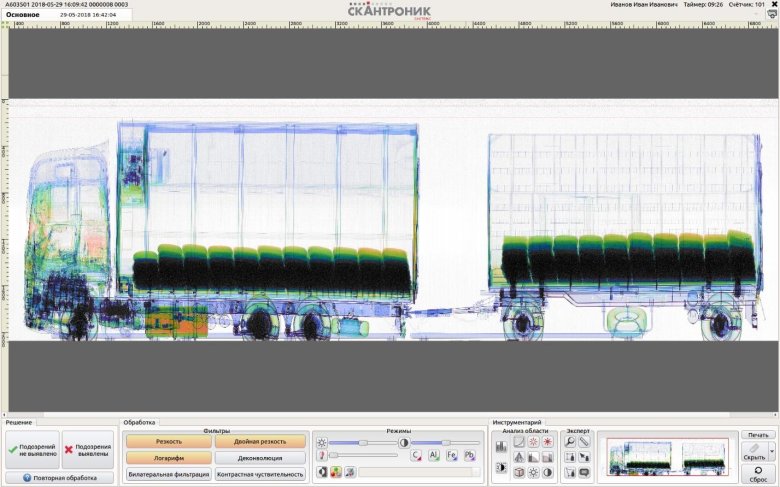
Task: Select the Pb (lead) material mode icon
Action: click(x=470, y=456)
